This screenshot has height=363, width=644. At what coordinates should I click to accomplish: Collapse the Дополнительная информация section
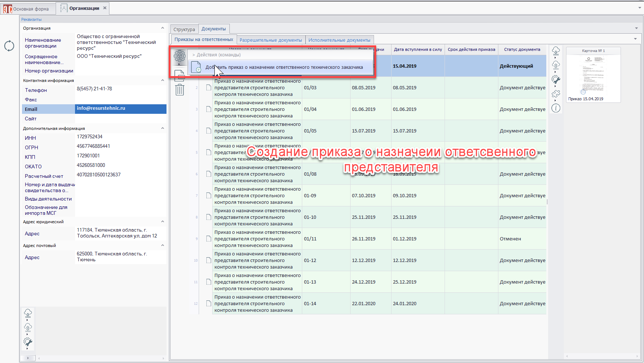(162, 128)
